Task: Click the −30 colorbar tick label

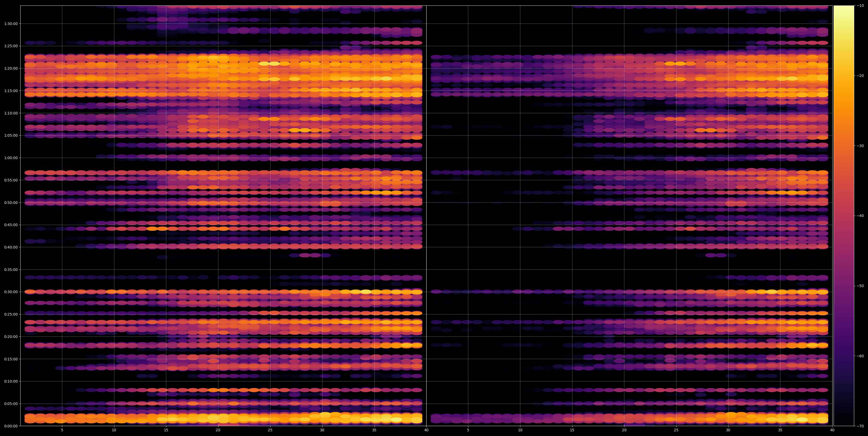Action: (860, 146)
